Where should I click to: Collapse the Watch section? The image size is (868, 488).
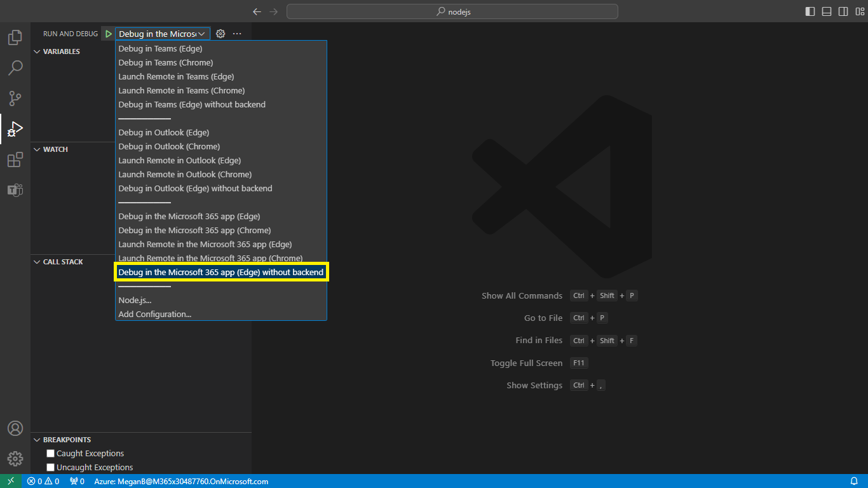point(37,149)
